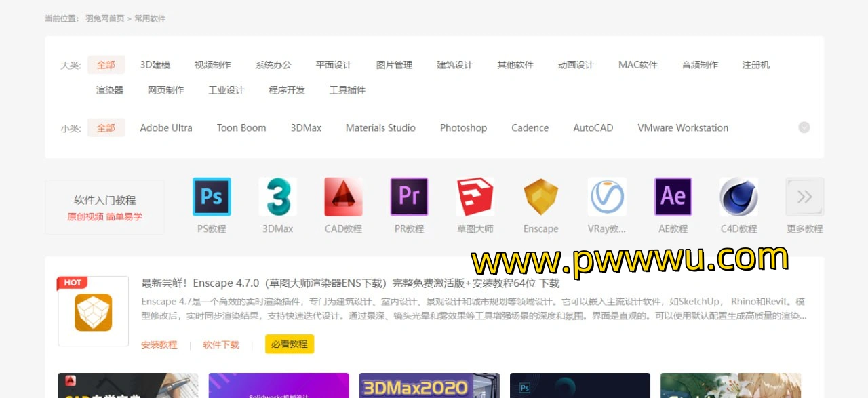Filter by 系统办公 category
This screenshot has height=398, width=868.
click(273, 65)
